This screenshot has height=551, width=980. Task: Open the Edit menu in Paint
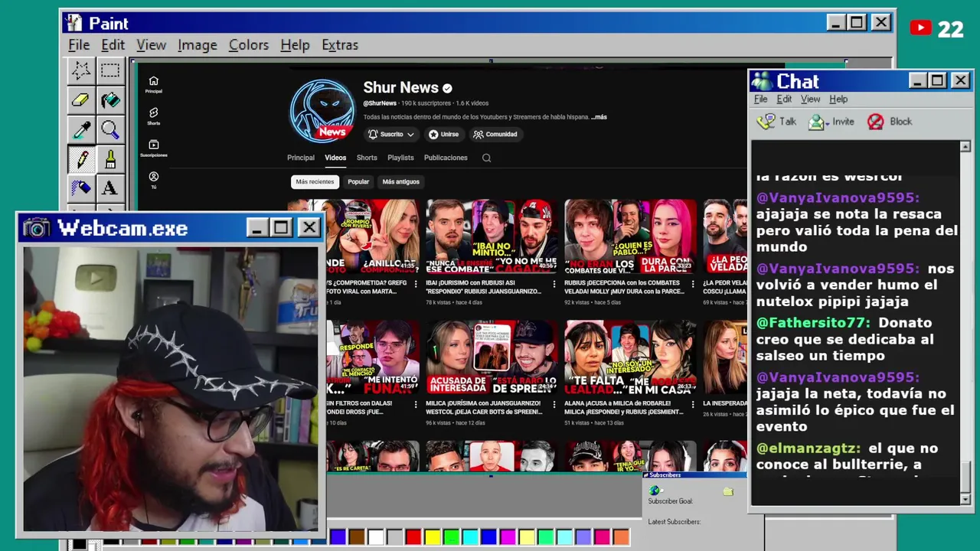pos(113,45)
